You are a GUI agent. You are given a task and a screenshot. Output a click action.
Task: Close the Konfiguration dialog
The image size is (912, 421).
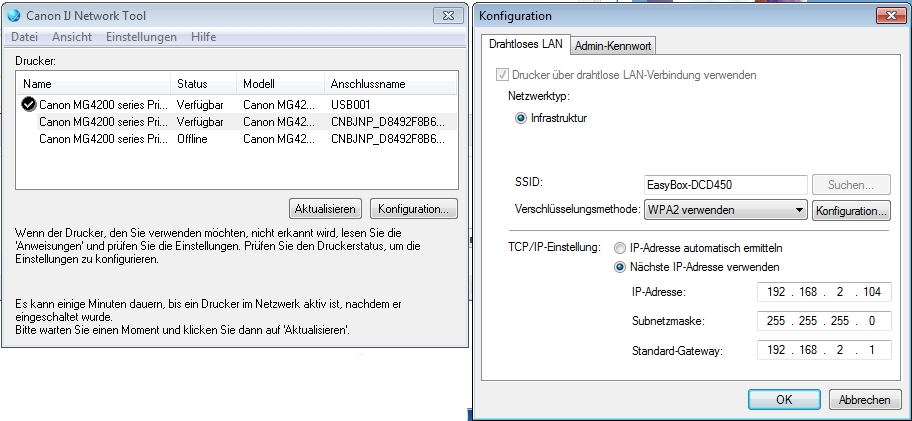(x=889, y=16)
